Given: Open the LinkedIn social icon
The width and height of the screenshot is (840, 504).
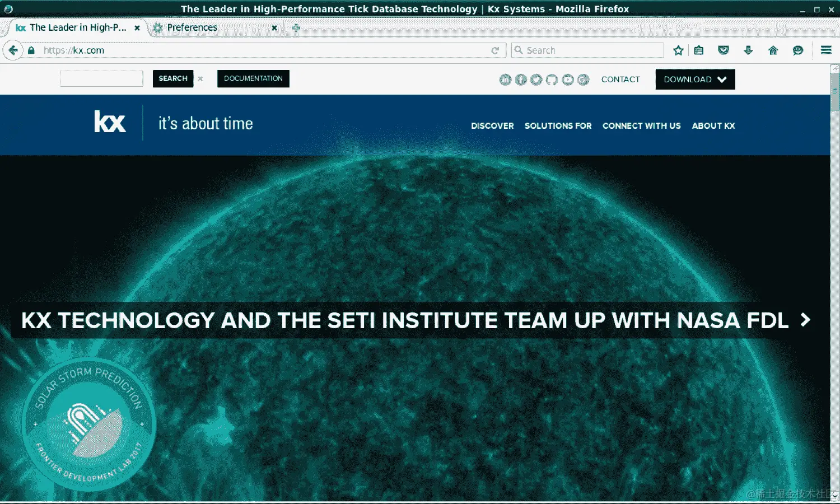Looking at the screenshot, I should click(505, 80).
